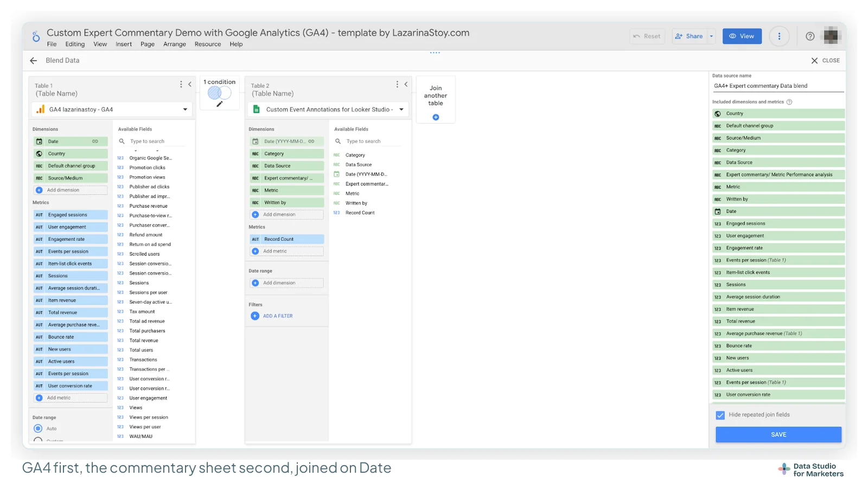Click the AUT aggregation badge on Engaged sessions
The height and width of the screenshot is (489, 868).
click(39, 215)
